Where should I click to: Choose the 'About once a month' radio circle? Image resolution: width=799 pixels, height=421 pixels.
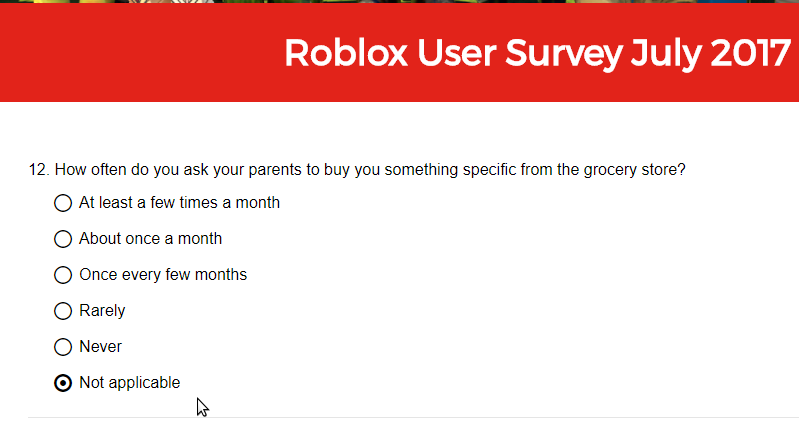tap(63, 239)
